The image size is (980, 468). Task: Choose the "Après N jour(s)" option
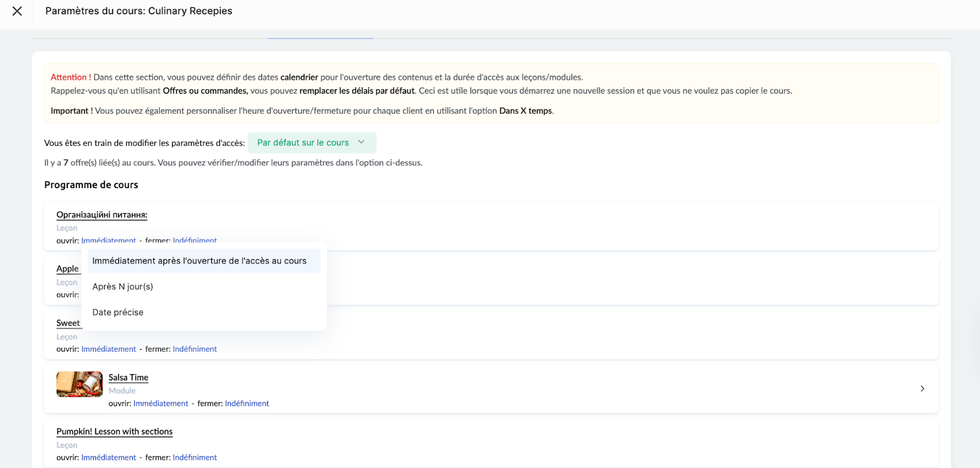point(123,287)
